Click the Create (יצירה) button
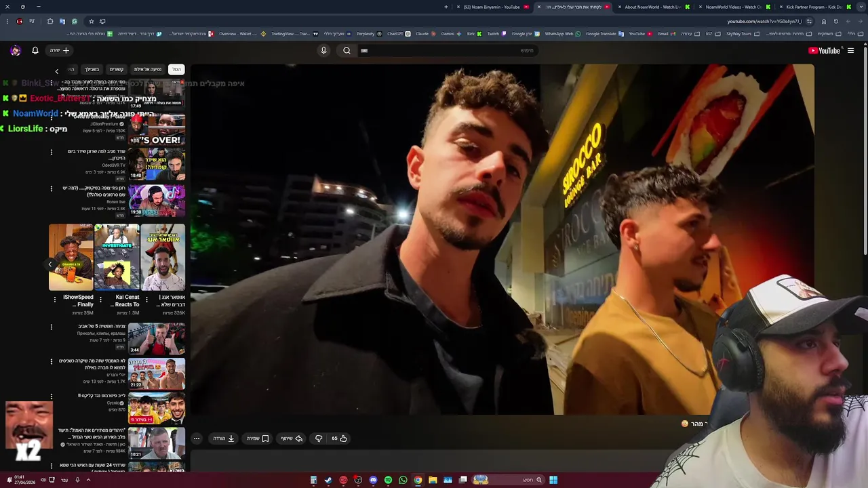Screen dimensions: 868x488 pos(60,50)
